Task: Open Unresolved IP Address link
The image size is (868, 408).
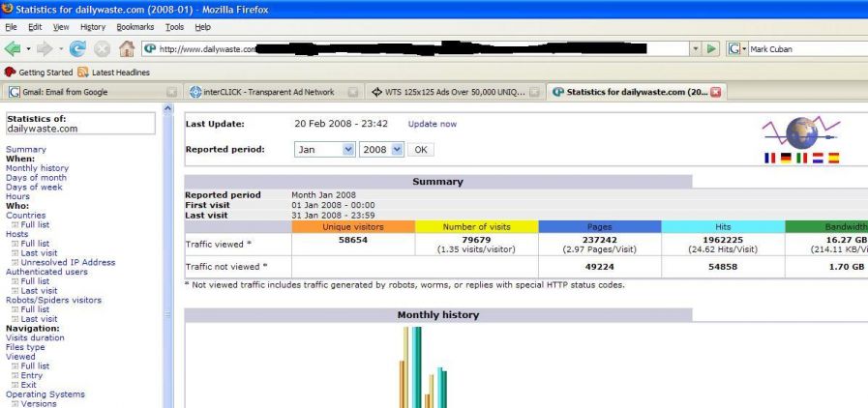Action: [68, 262]
